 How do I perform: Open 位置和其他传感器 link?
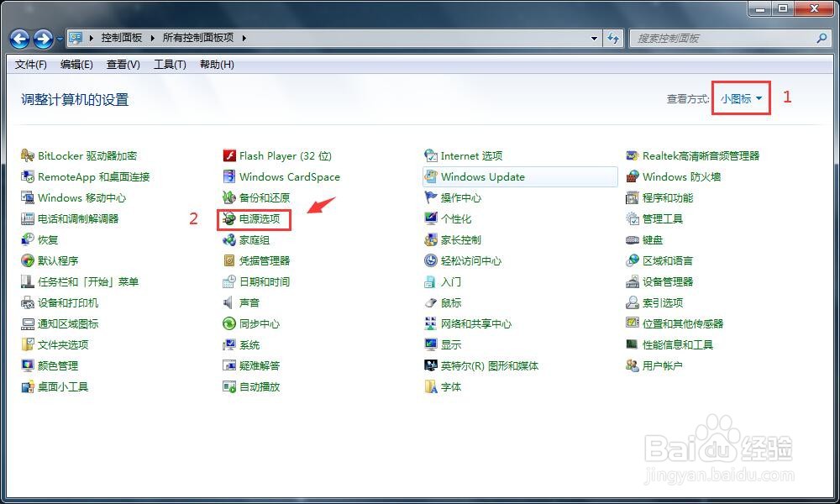click(x=682, y=323)
